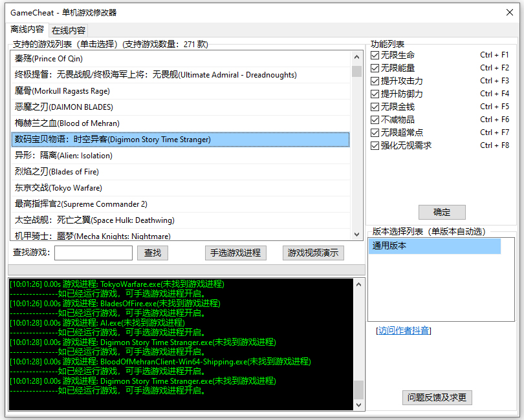The width and height of the screenshot is (524, 420).
Task: Switch to the 在线内容 tab
Action: [x=68, y=30]
